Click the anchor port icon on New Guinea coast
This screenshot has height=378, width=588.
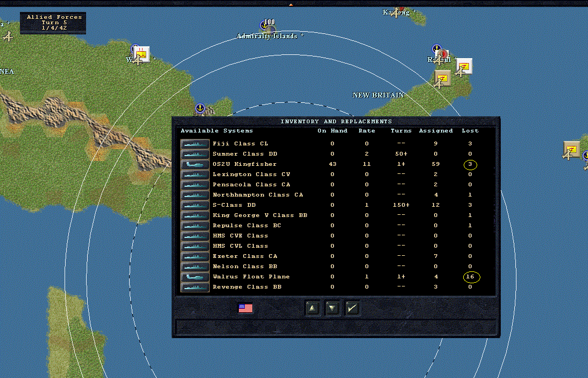point(200,108)
